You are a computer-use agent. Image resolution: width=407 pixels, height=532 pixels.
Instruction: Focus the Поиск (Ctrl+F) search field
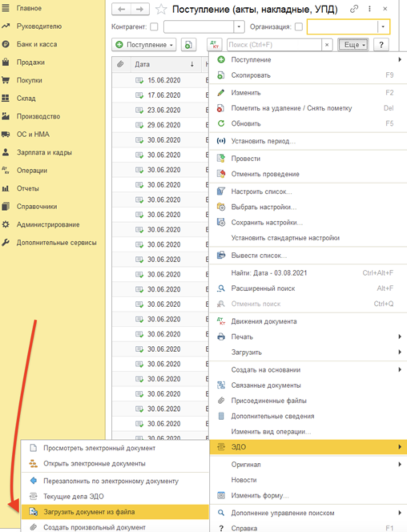[274, 44]
